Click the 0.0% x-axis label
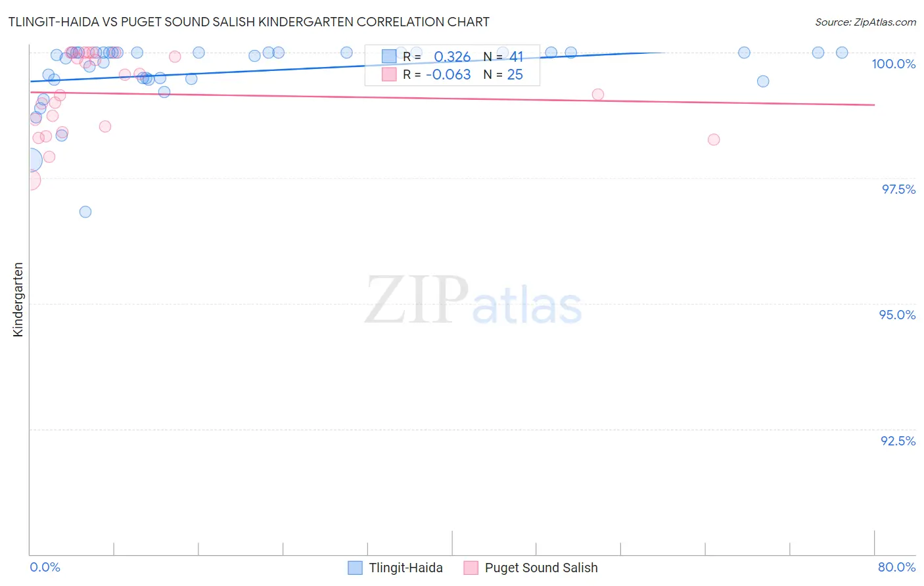The width and height of the screenshot is (924, 586). click(x=45, y=567)
